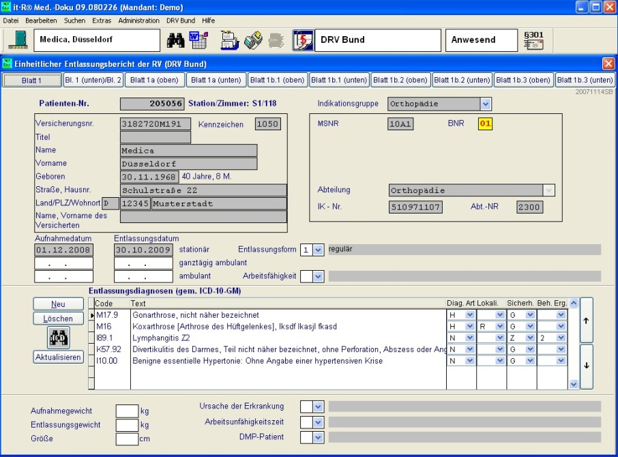Click the Aufnahmegewicht input field
618x457 pixels.
(x=126, y=411)
